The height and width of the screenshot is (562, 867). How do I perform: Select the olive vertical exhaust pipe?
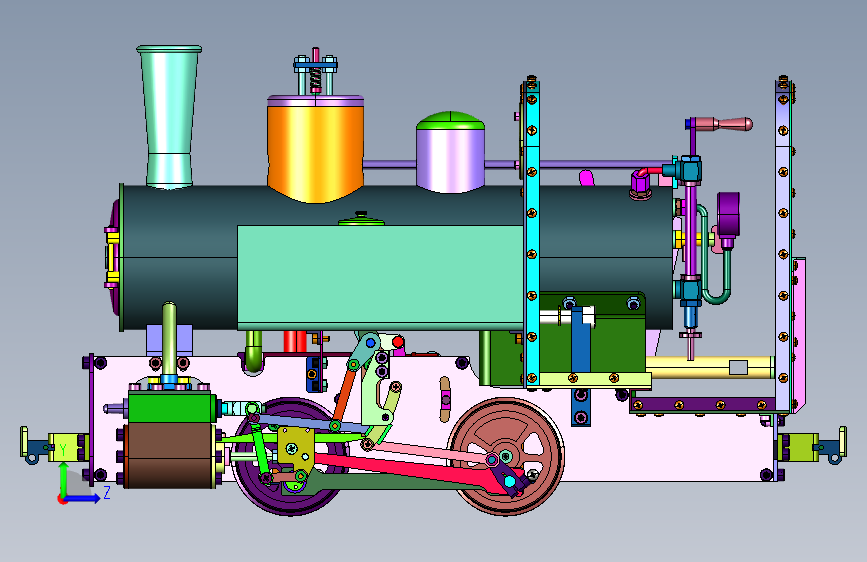click(169, 339)
